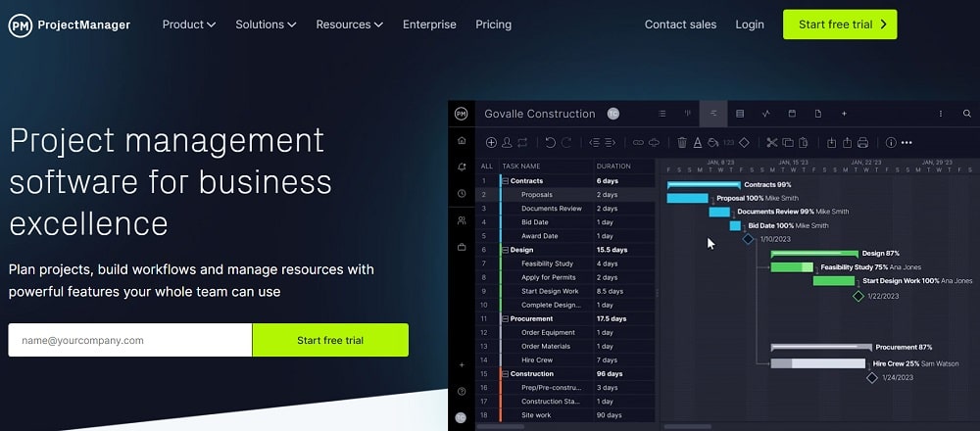Click Start free trial beside email field

pyautogui.click(x=330, y=341)
